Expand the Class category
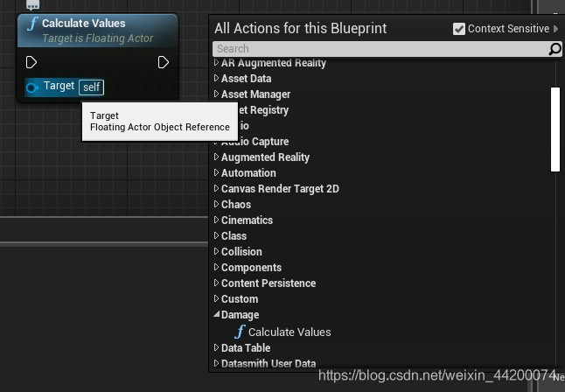The width and height of the screenshot is (565, 392). [x=216, y=236]
